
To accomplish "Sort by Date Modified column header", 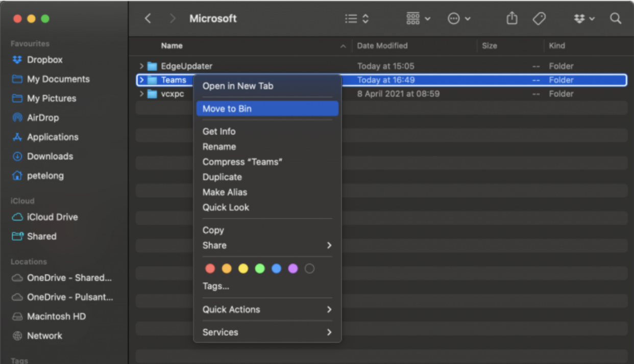I will 382,46.
